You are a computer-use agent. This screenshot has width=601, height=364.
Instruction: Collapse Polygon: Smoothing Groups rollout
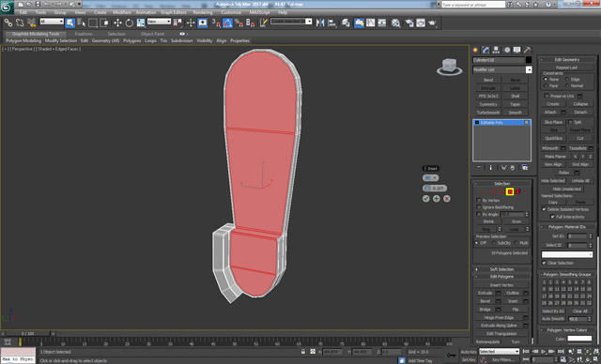567,275
